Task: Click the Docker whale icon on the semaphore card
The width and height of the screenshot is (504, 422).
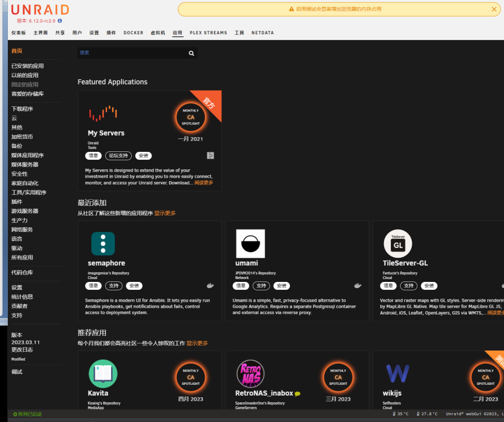Action: (210, 285)
